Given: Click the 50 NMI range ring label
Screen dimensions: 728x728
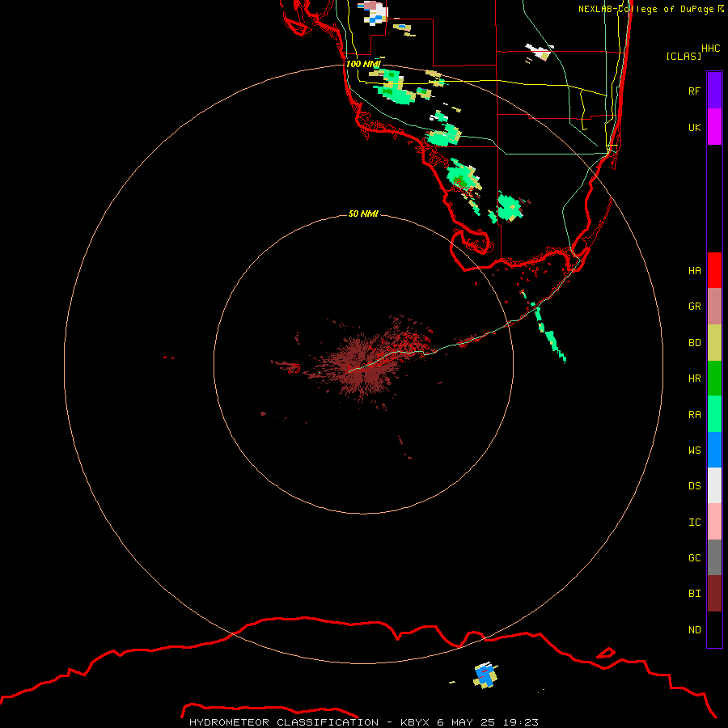Looking at the screenshot, I should pos(363,214).
